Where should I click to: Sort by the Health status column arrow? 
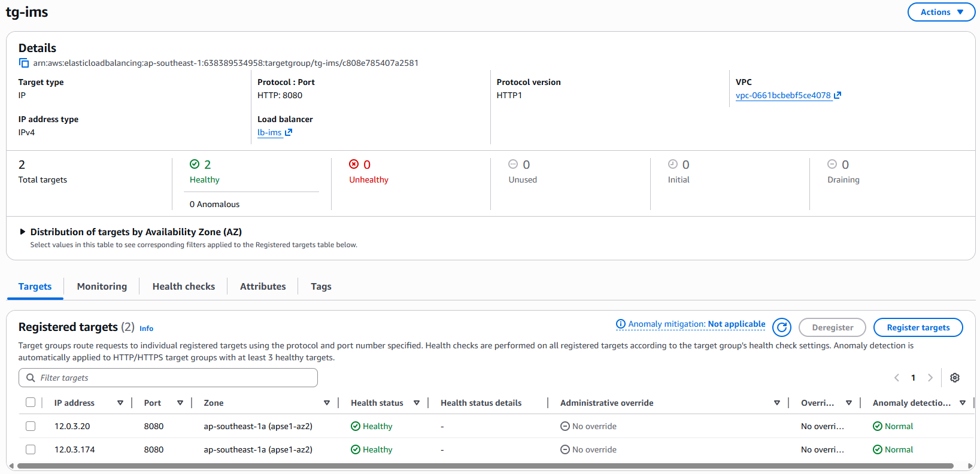(417, 403)
